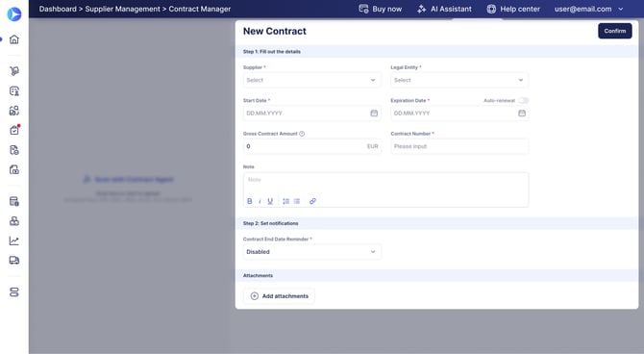Image resolution: width=644 pixels, height=354 pixels.
Task: Open sidebar icon directly below the cart icon
Action: [14, 90]
